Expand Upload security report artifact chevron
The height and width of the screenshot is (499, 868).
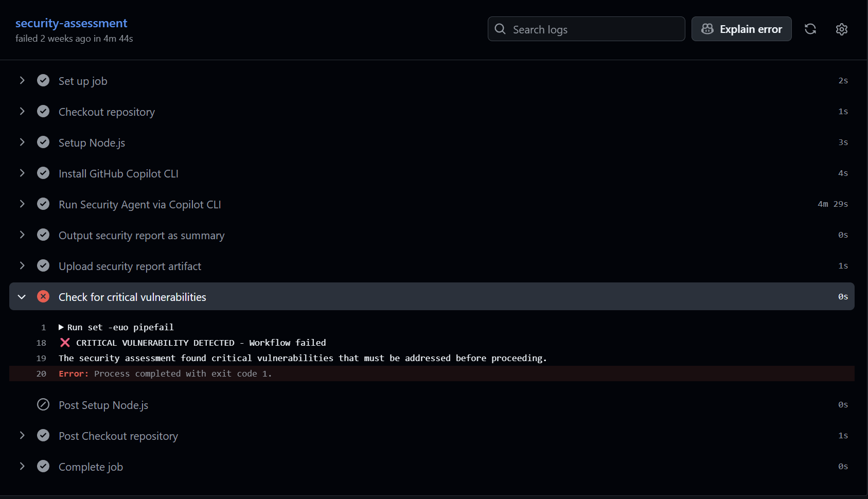pyautogui.click(x=22, y=265)
